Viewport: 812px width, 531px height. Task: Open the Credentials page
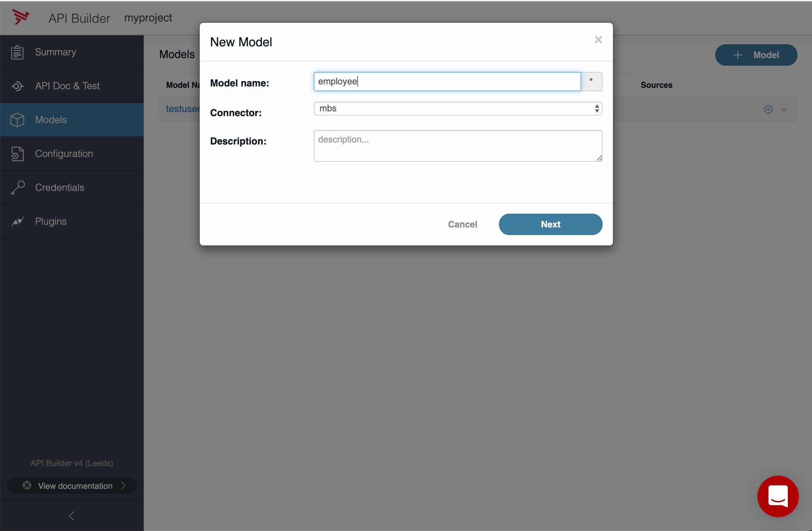72,188
